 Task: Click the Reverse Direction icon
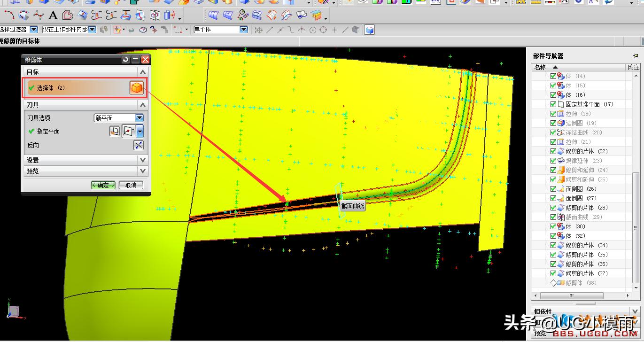coord(138,145)
